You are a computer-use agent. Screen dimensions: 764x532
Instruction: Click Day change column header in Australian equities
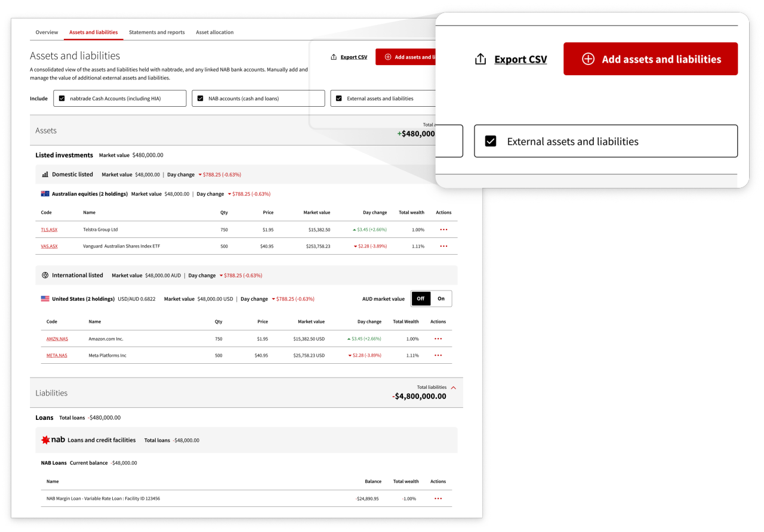375,212
